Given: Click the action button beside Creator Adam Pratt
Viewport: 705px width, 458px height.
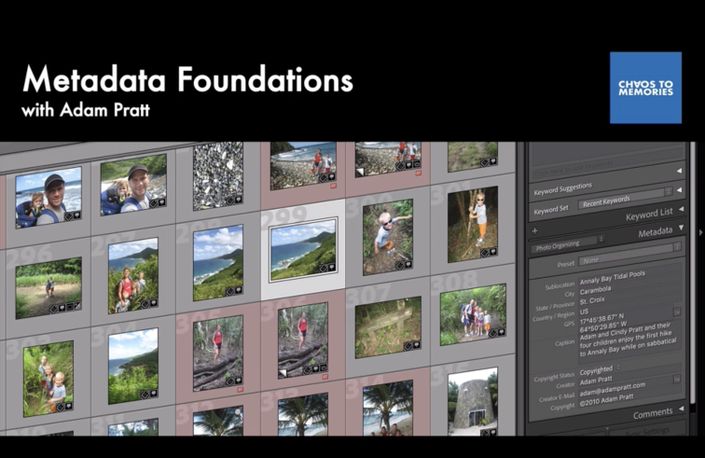Looking at the screenshot, I should (x=676, y=379).
